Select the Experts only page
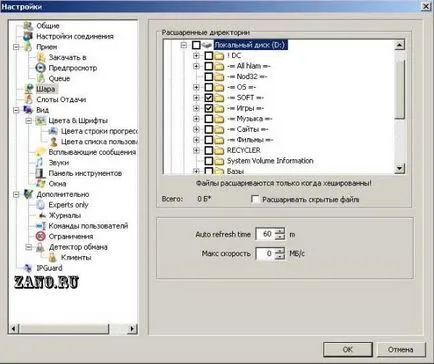Screen dimensions: 434x364 68,205
